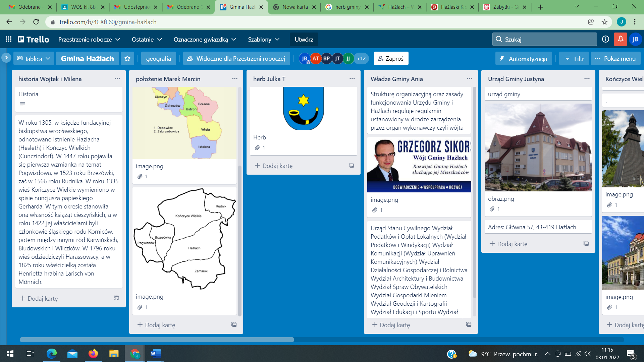The height and width of the screenshot is (362, 644).
Task: Switch to the Nowa karta tab
Action: coord(294,7)
